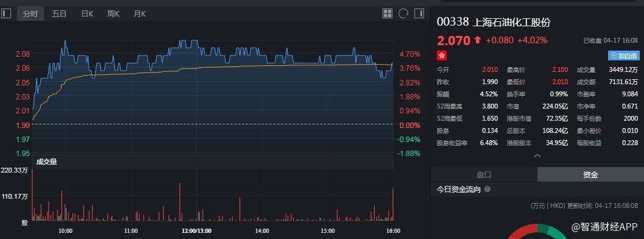Select the 日K chart tab

click(x=87, y=13)
